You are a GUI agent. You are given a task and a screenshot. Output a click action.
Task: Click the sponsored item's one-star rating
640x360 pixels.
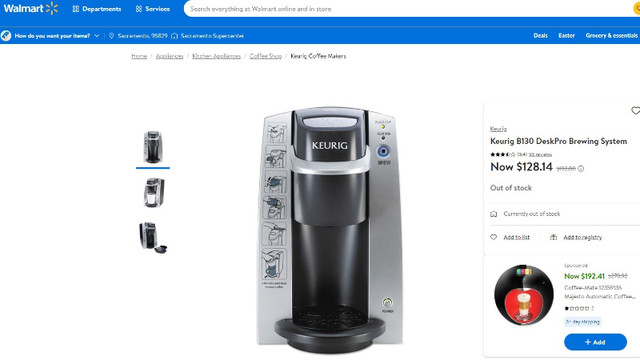(578, 308)
